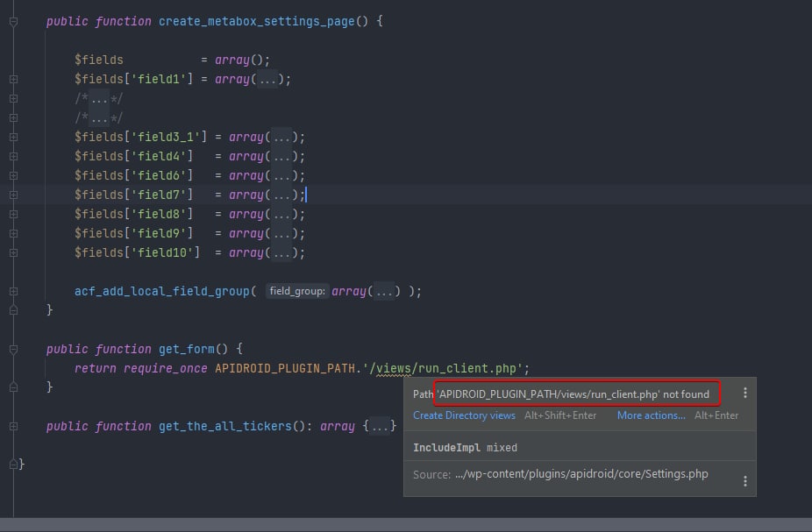Collapse create_metabox_settings_page function fold marker
Screen dimensions: 812x532
(x=13, y=22)
